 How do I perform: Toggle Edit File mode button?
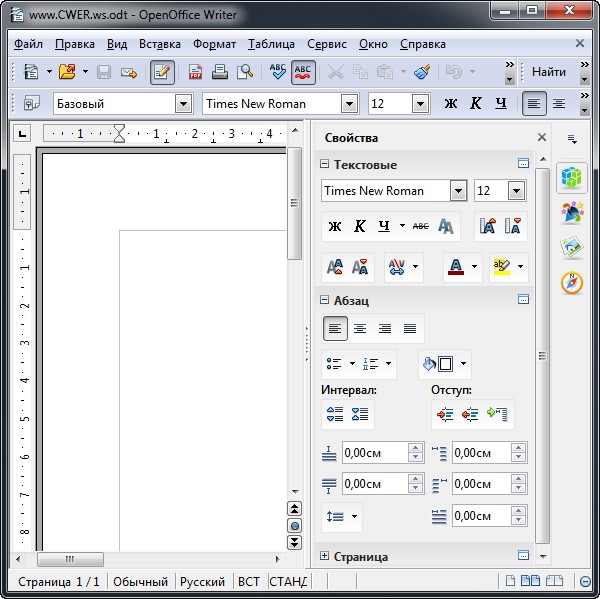pos(162,72)
